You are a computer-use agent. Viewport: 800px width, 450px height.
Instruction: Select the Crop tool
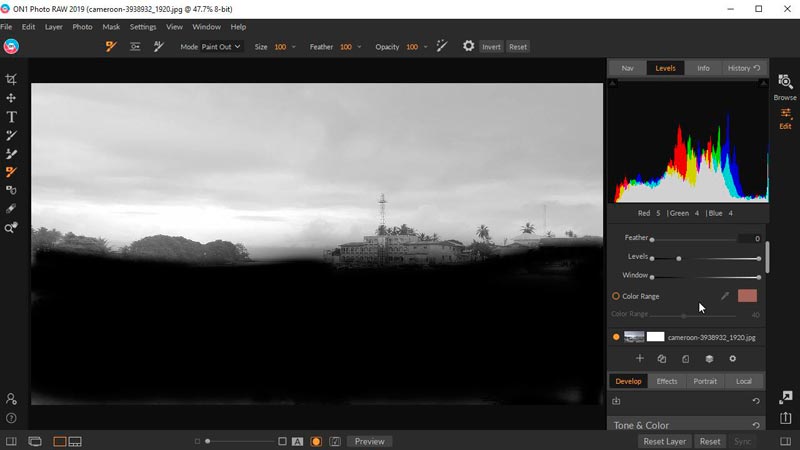pyautogui.click(x=11, y=79)
